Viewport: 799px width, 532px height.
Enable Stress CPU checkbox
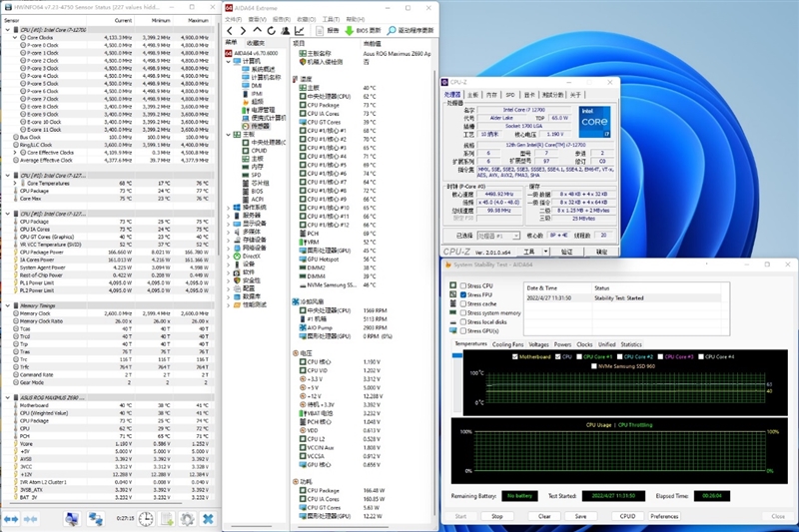point(463,285)
